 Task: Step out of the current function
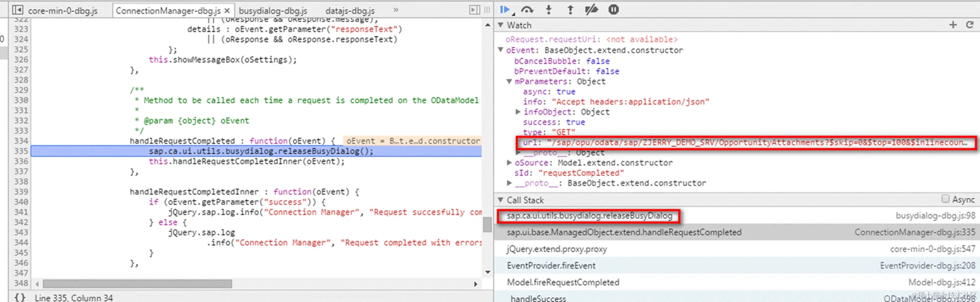click(570, 10)
